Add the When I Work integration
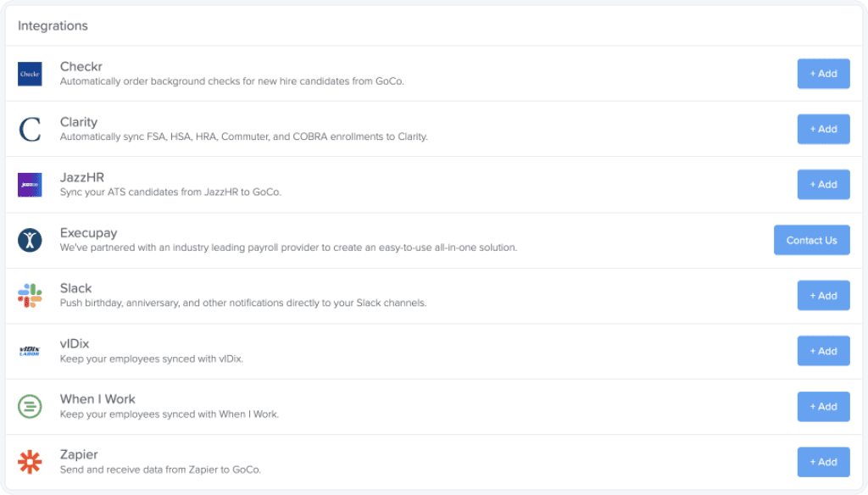The image size is (868, 495). point(823,407)
